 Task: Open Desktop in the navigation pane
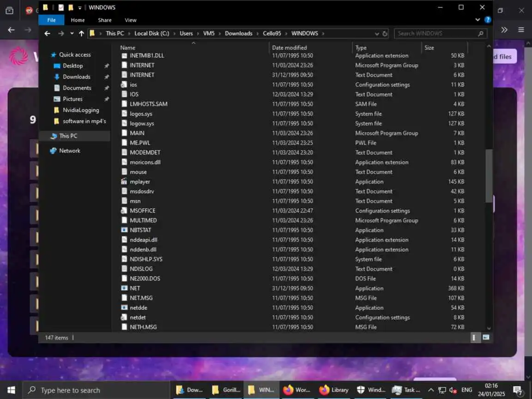click(x=72, y=66)
